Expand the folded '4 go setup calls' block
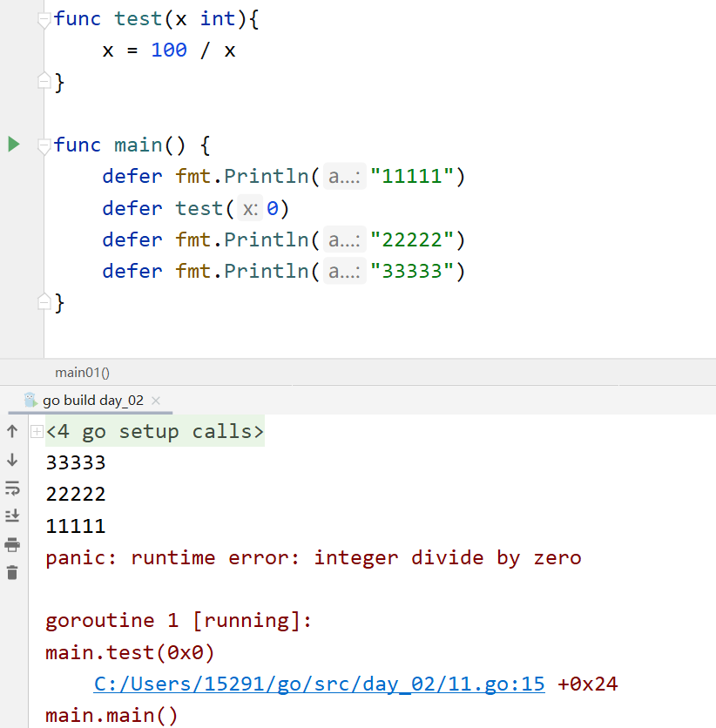 tap(37, 432)
